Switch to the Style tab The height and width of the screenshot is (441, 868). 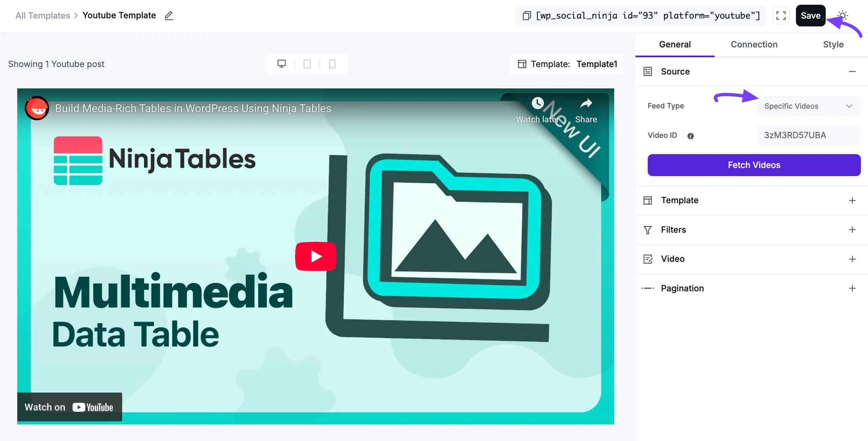pyautogui.click(x=833, y=44)
